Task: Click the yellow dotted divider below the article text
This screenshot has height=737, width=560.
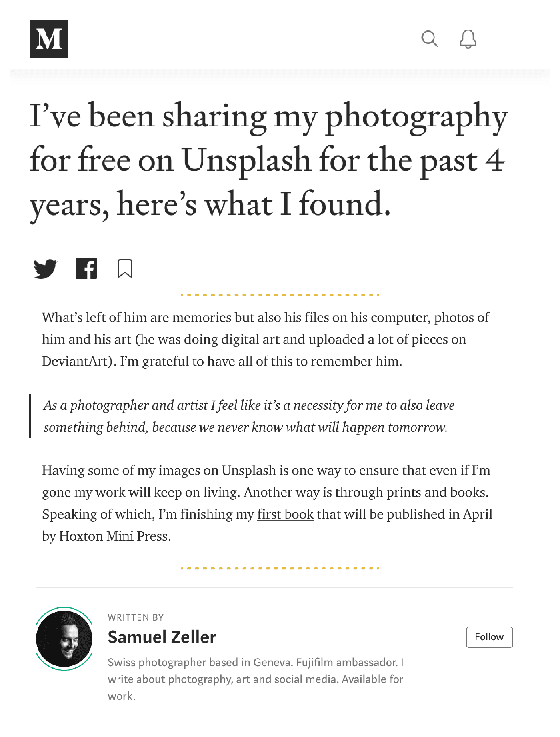Action: click(280, 568)
